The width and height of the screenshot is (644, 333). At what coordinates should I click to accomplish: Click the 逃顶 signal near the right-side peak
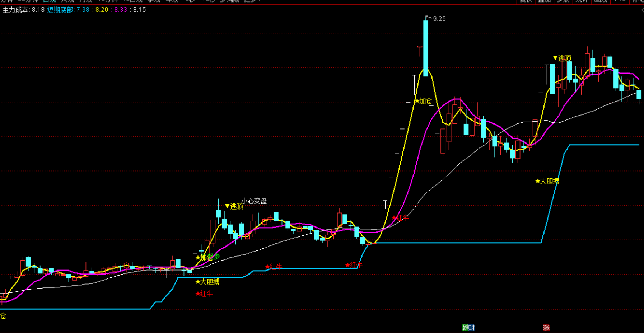pos(562,58)
